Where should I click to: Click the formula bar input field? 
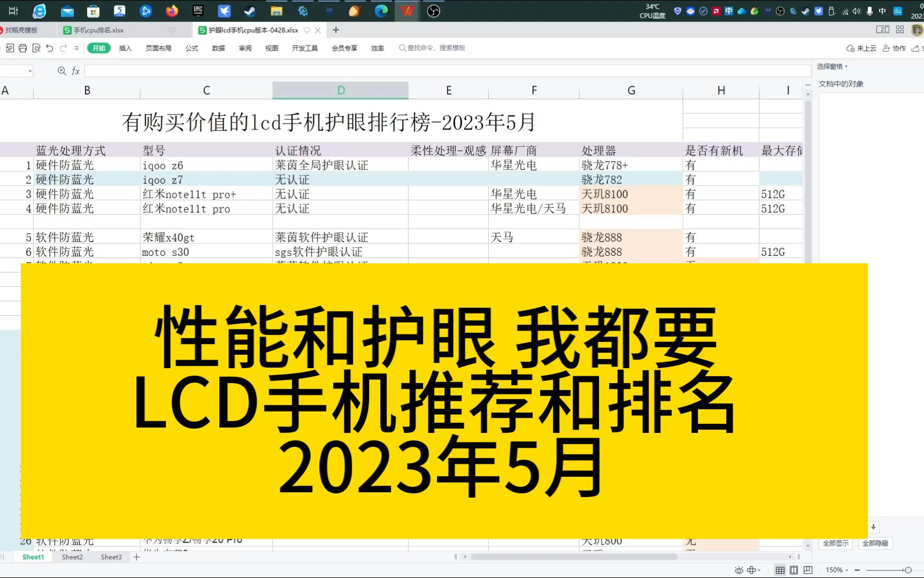[448, 71]
